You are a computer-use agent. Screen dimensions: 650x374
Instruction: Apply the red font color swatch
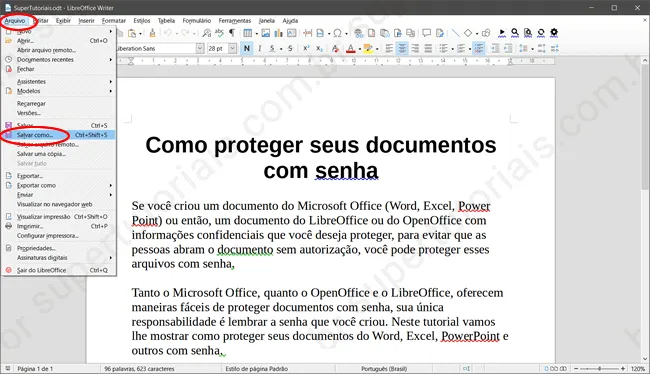[351, 49]
